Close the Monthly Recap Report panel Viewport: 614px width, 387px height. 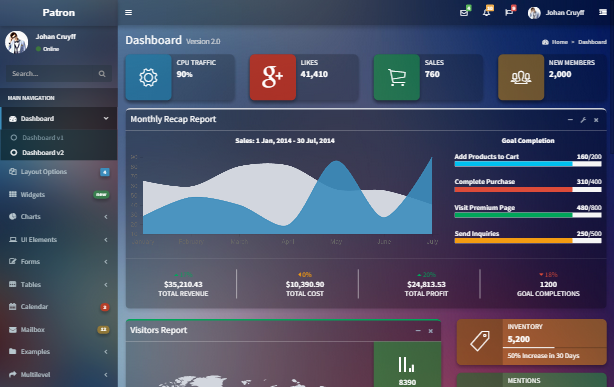(x=596, y=120)
